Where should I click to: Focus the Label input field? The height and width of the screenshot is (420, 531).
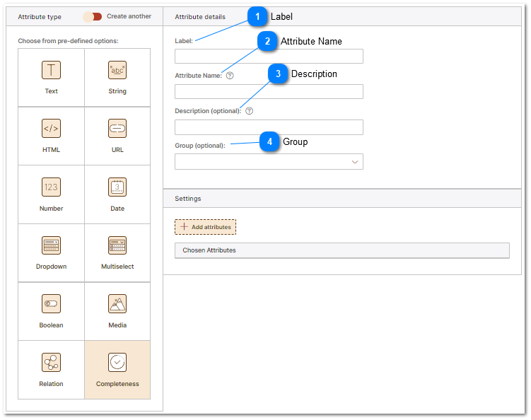(269, 57)
